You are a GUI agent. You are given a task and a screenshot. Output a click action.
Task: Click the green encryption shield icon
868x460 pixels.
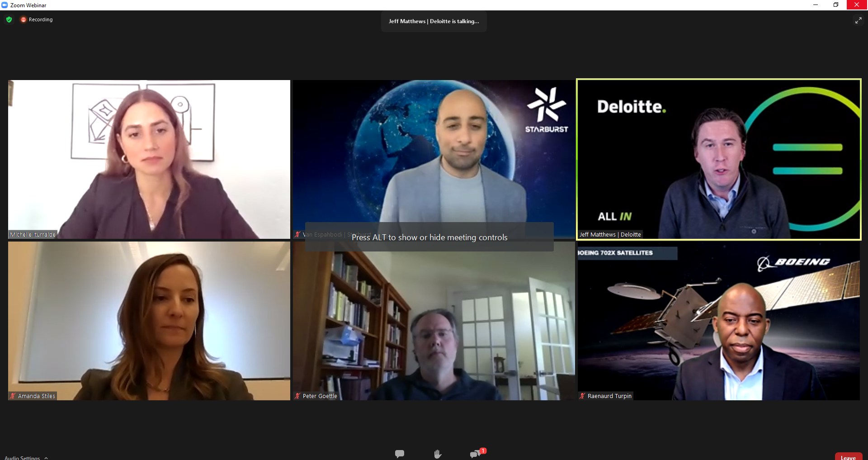click(x=9, y=19)
